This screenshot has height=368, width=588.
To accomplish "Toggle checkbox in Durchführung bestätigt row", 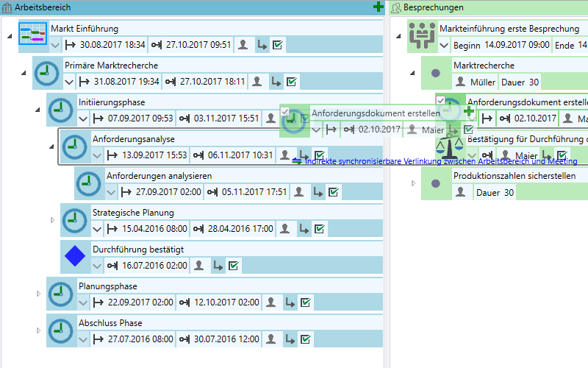I will [234, 266].
